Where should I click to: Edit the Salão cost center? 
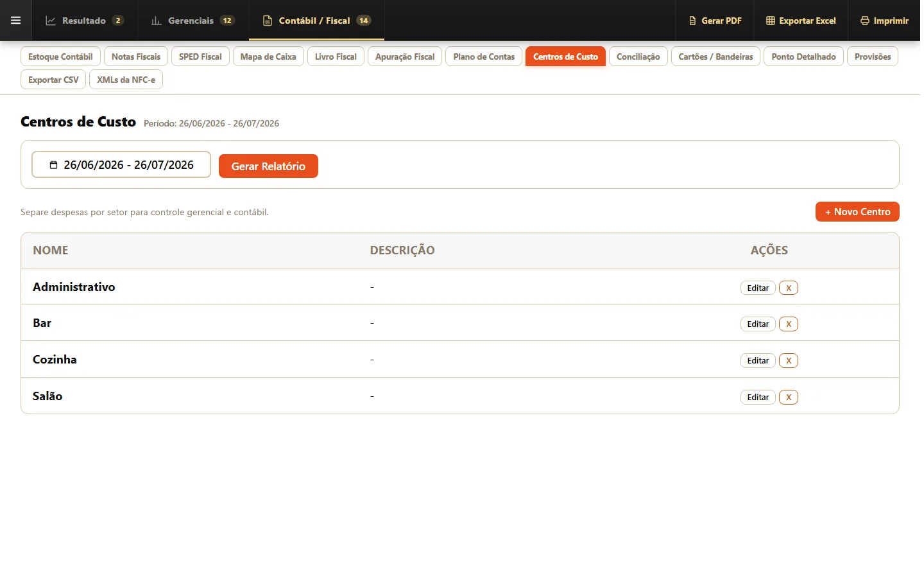pos(758,397)
